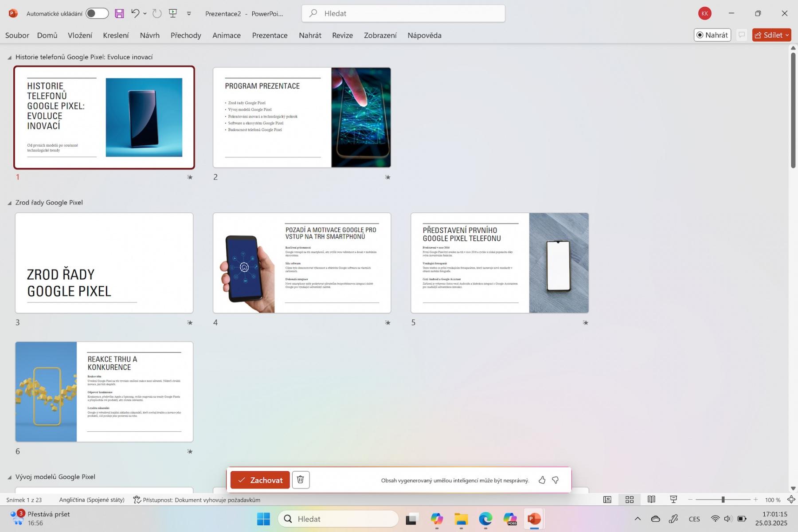Open the comments pane icon
Viewport: 798px width, 532px height.
(x=741, y=35)
